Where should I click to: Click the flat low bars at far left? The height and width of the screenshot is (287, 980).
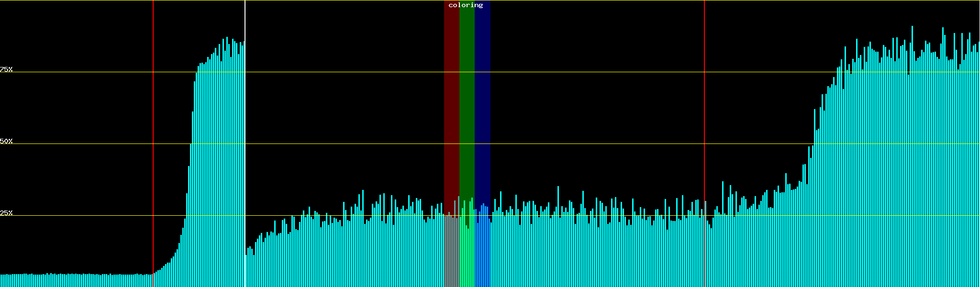72,280
